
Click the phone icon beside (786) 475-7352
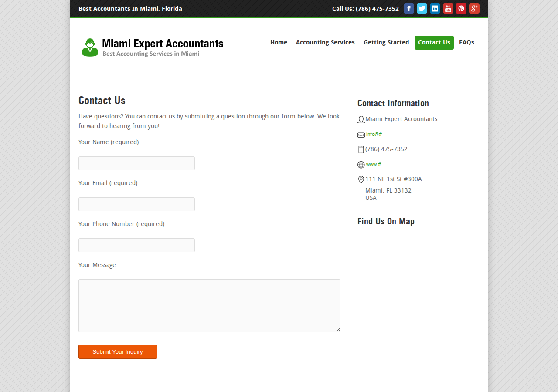361,149
